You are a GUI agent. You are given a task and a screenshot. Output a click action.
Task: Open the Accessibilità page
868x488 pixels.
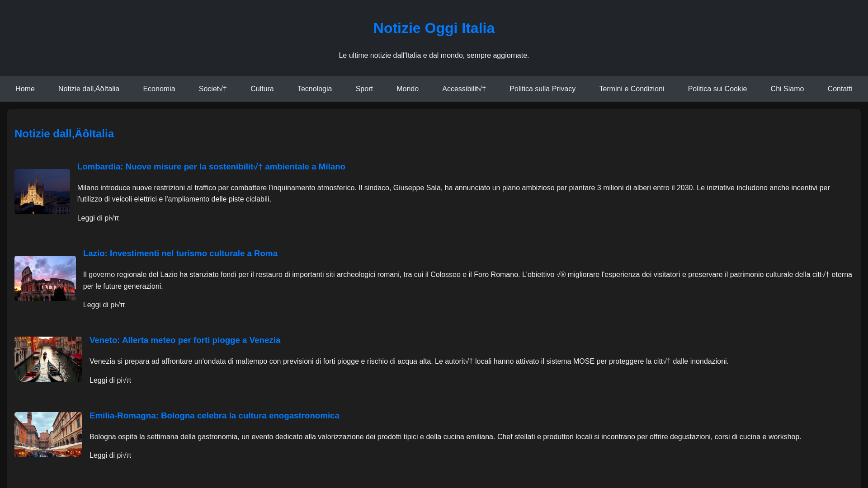click(464, 89)
